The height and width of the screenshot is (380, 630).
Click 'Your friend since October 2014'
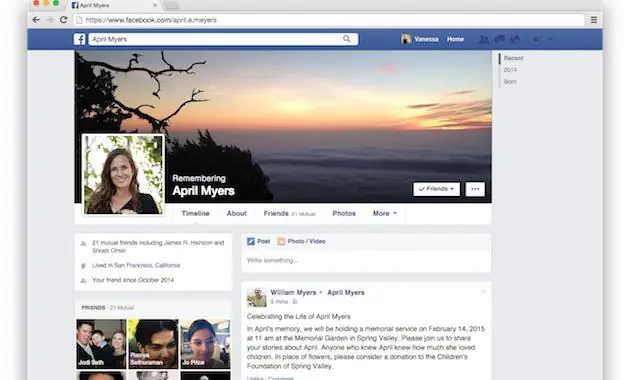[133, 280]
